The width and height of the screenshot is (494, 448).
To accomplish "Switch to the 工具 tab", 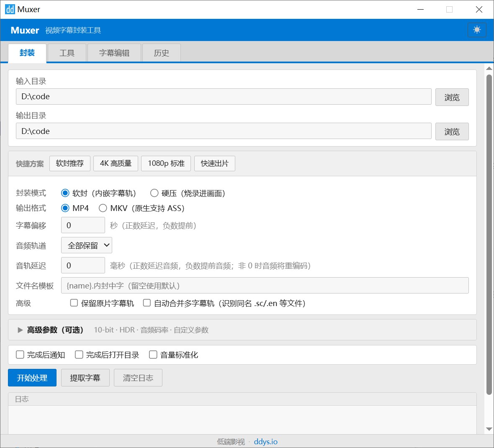I will [67, 53].
